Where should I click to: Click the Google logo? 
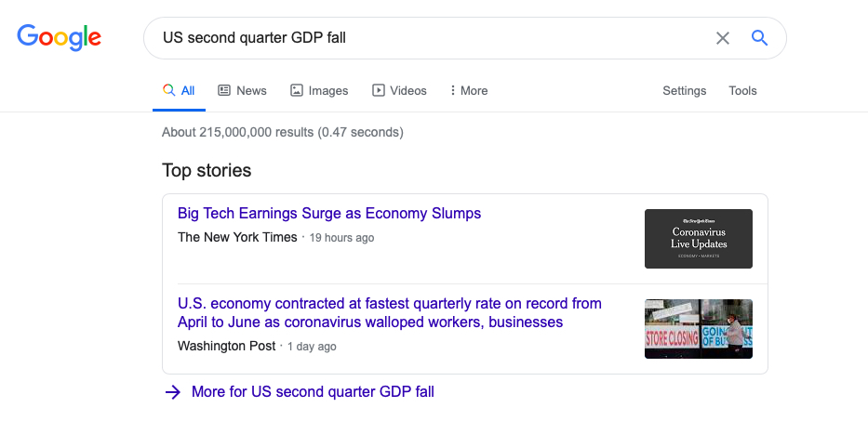59,37
